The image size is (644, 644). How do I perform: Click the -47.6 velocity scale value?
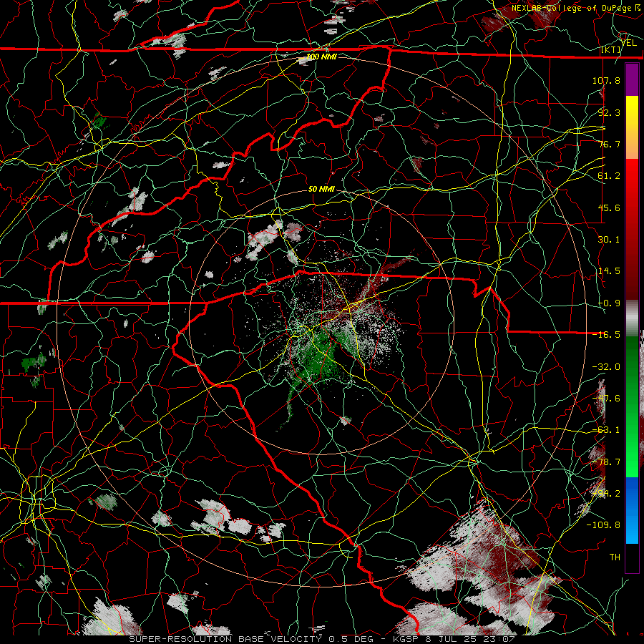tap(606, 399)
